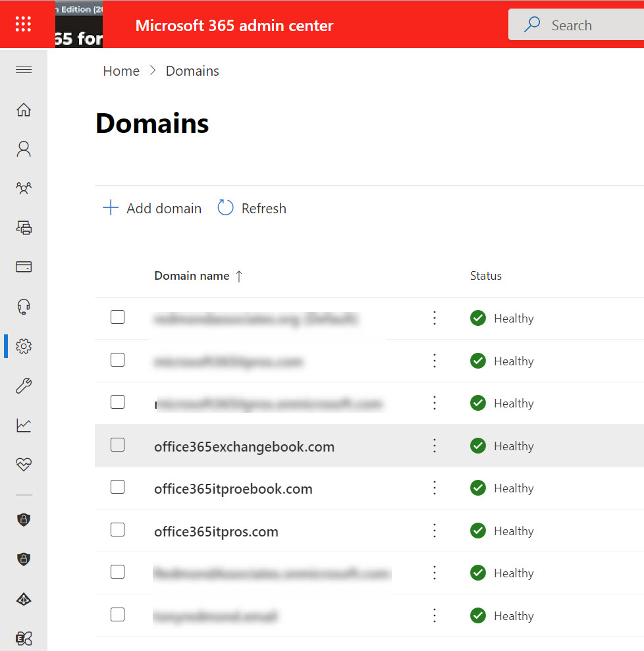Open Reports chart icon in sidebar
The width and height of the screenshot is (644, 651).
(24, 425)
